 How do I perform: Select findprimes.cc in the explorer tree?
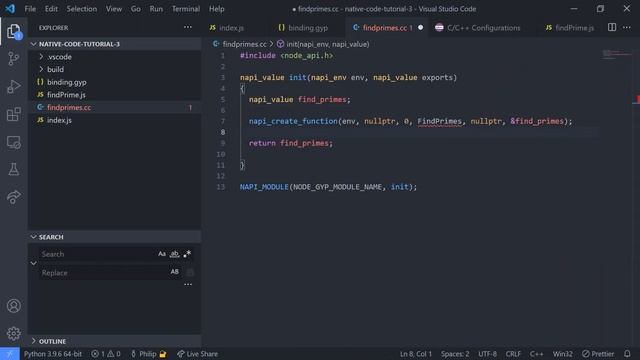click(114, 107)
